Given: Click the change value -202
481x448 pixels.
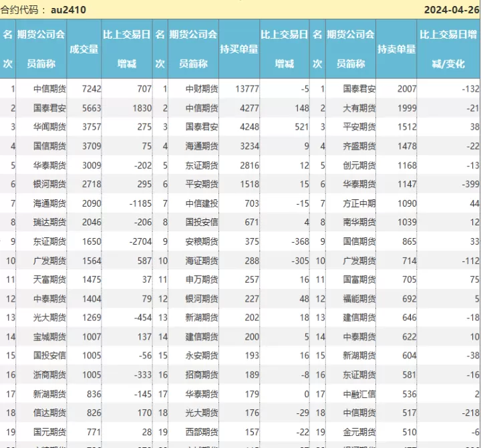Looking at the screenshot, I should click(143, 166).
